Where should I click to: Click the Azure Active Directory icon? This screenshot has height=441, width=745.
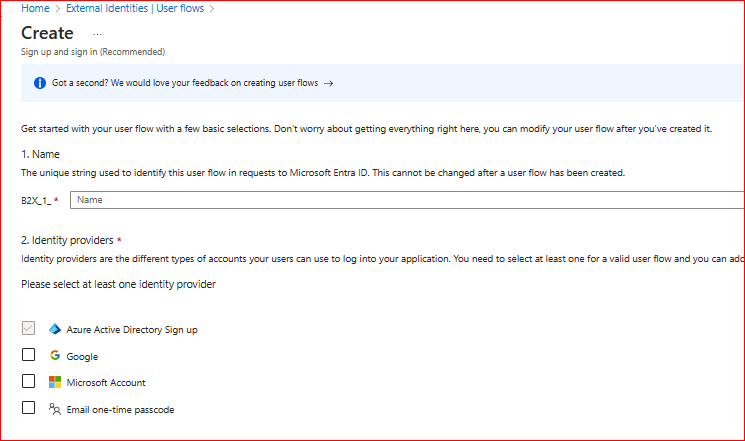[55, 329]
